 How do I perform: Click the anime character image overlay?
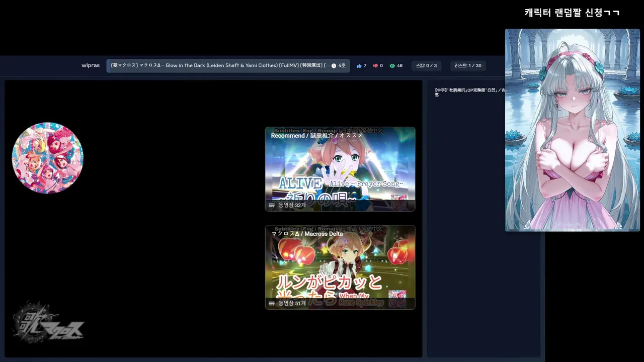pos(573,130)
